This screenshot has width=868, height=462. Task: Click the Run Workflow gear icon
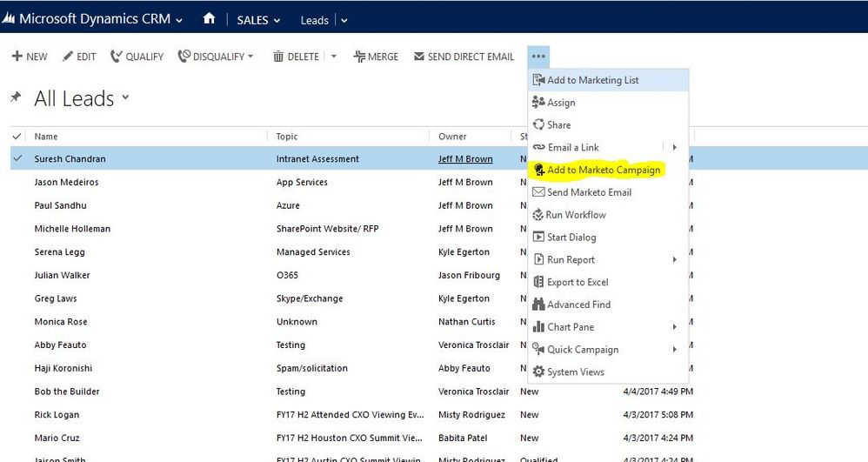coord(538,215)
